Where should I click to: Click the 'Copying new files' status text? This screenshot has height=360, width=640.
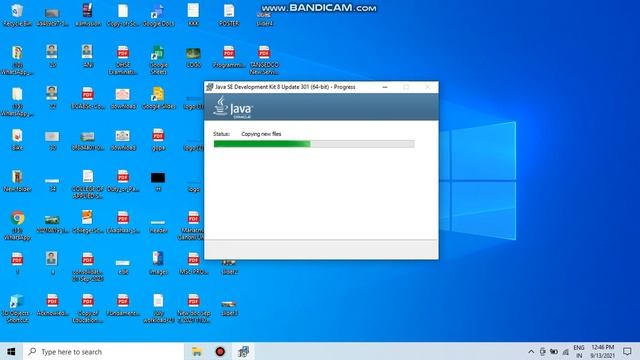pyautogui.click(x=261, y=134)
